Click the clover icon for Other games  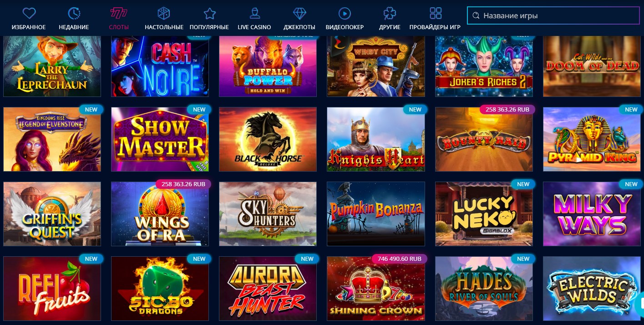390,13
